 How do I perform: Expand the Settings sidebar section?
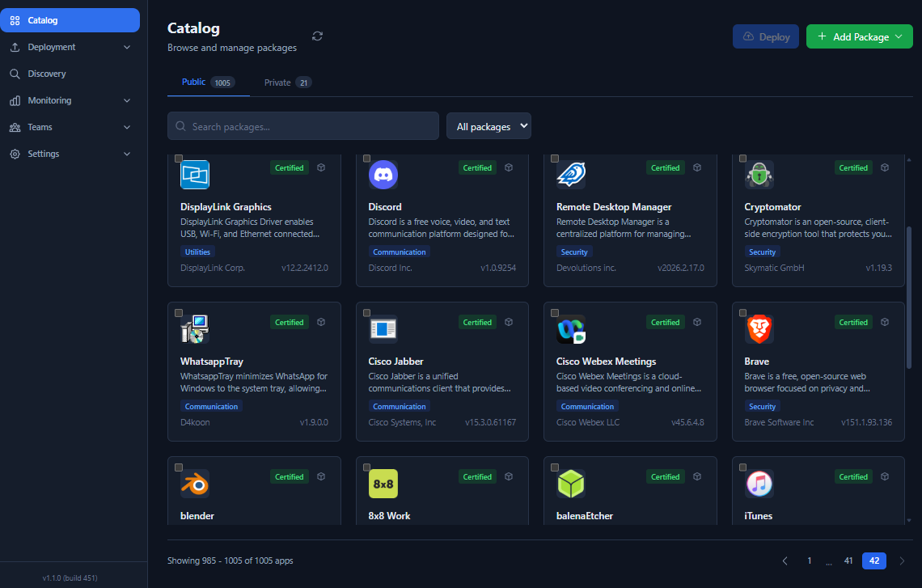click(x=70, y=154)
